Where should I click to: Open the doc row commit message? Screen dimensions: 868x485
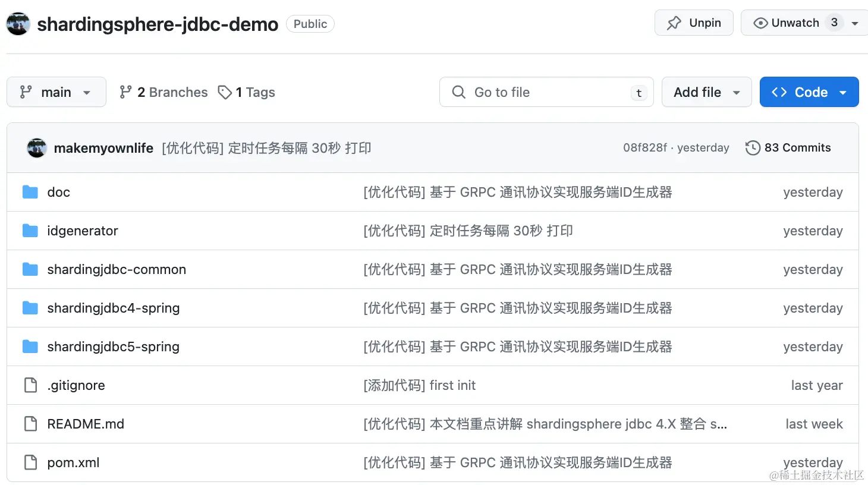pos(518,192)
